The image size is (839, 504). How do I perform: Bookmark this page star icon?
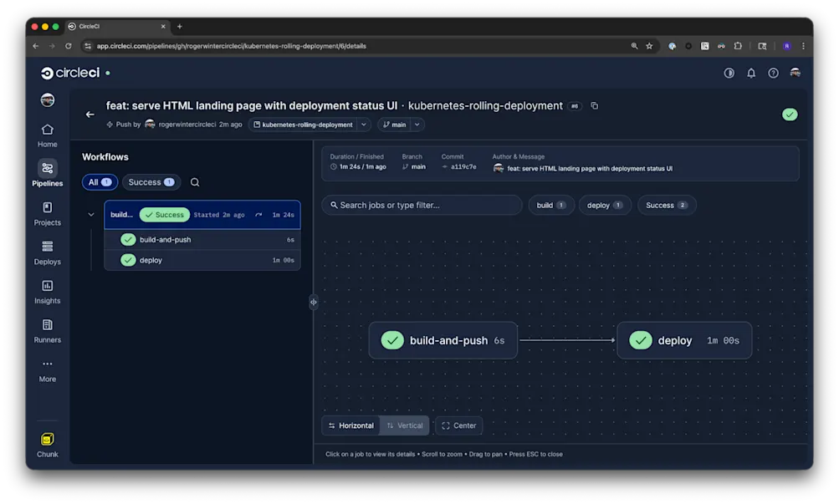tap(649, 46)
